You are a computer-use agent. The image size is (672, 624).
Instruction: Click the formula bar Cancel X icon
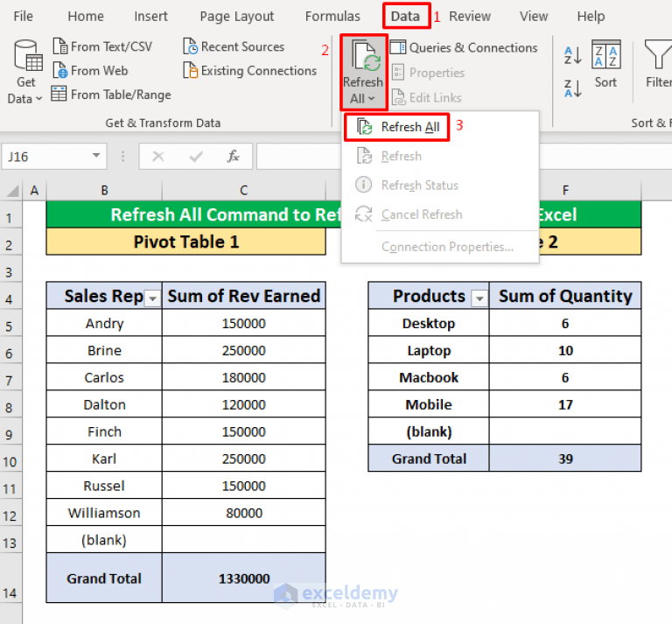tap(158, 157)
